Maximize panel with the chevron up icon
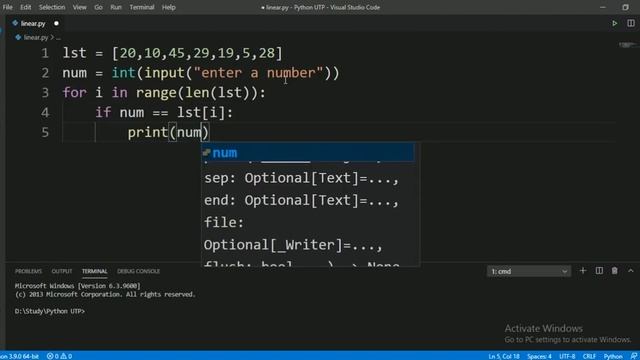The image size is (640, 360). coord(631,271)
